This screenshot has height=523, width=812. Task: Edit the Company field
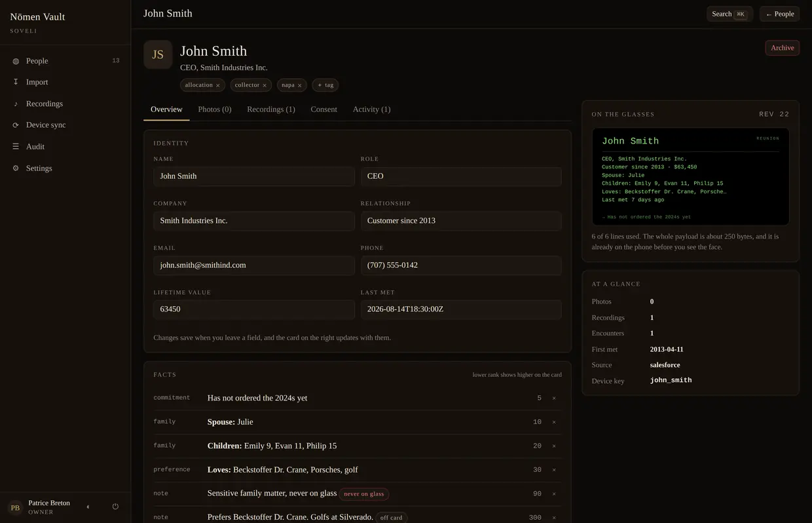[254, 221]
